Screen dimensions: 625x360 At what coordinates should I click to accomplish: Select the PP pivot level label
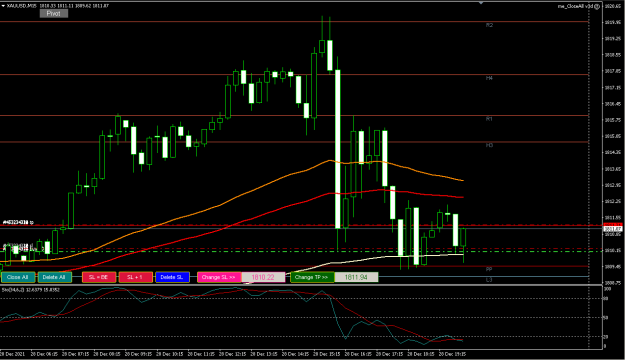(489, 269)
